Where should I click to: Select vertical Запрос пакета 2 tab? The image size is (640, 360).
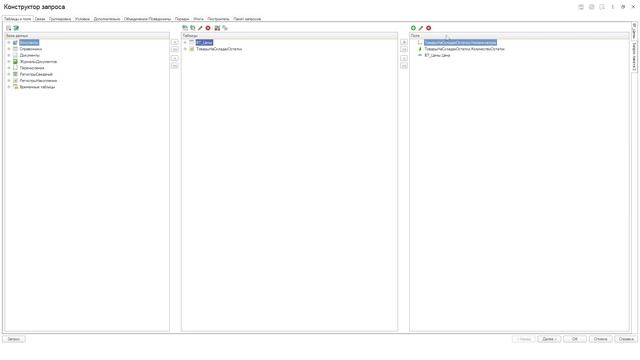(x=634, y=57)
